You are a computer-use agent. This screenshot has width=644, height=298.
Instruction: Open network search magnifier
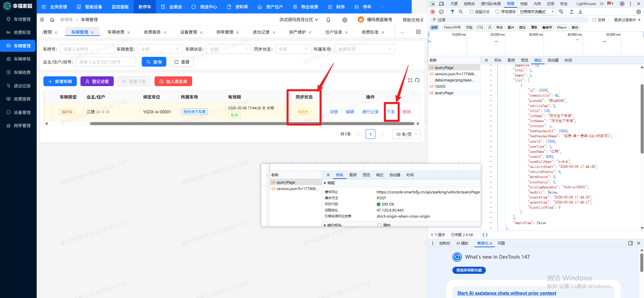[461, 12]
